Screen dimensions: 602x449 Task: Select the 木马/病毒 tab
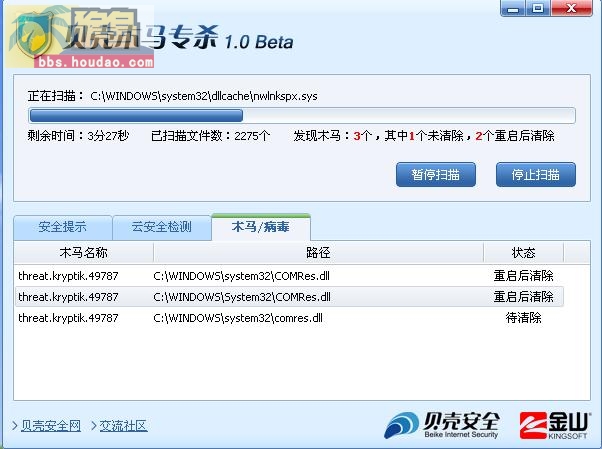261,227
